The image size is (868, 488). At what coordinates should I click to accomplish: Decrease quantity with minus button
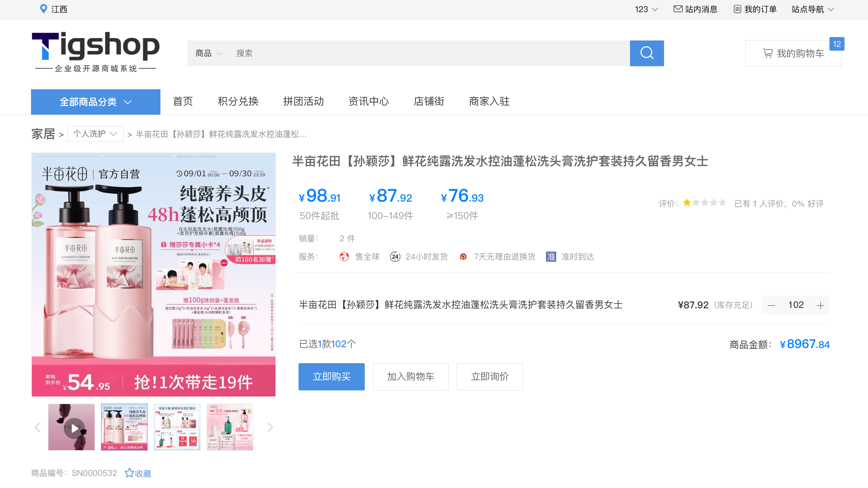click(x=772, y=305)
